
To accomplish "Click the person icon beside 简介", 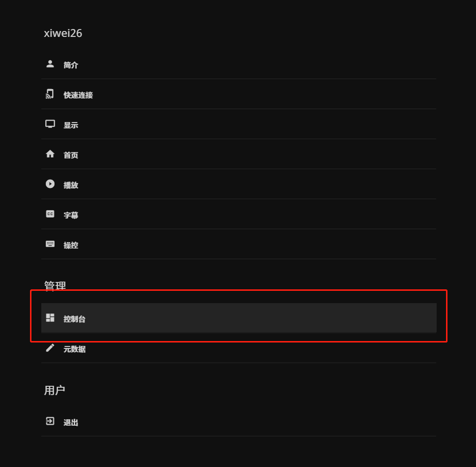I will tap(50, 64).
